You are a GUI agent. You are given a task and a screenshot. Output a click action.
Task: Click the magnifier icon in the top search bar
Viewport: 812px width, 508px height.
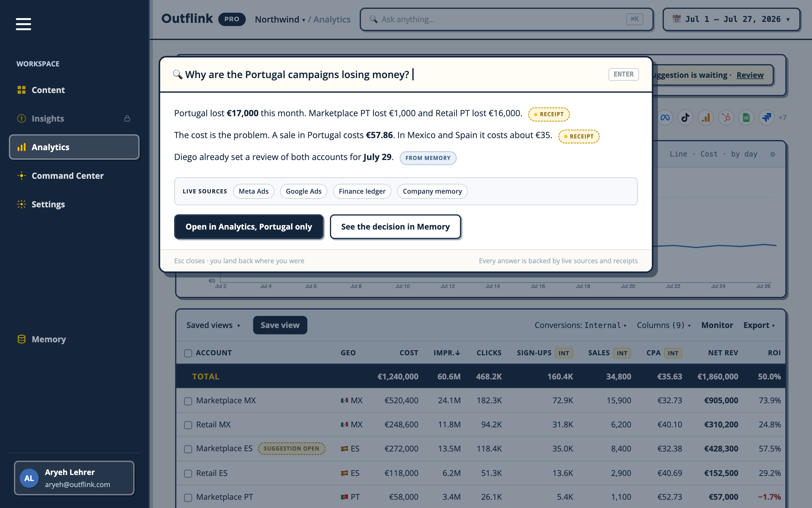(373, 19)
